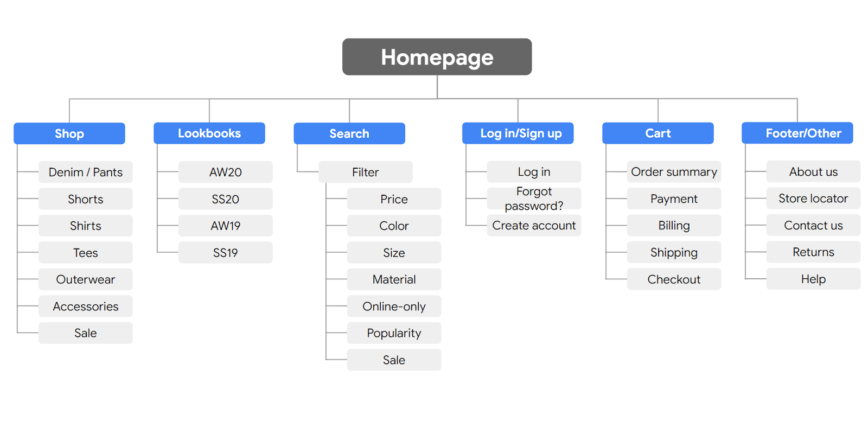Image resolution: width=868 pixels, height=428 pixels.
Task: Select the Shop category header
Action: [69, 133]
